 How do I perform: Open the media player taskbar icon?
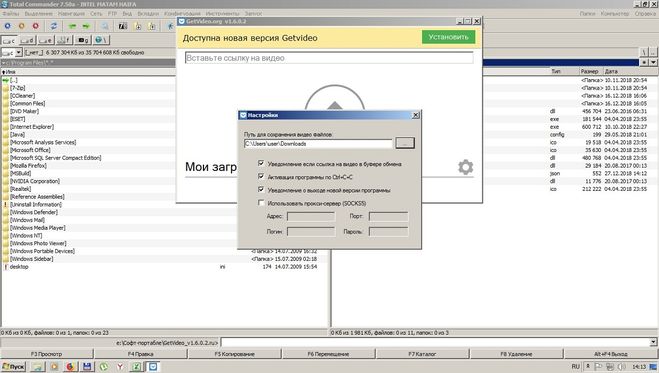point(54,367)
